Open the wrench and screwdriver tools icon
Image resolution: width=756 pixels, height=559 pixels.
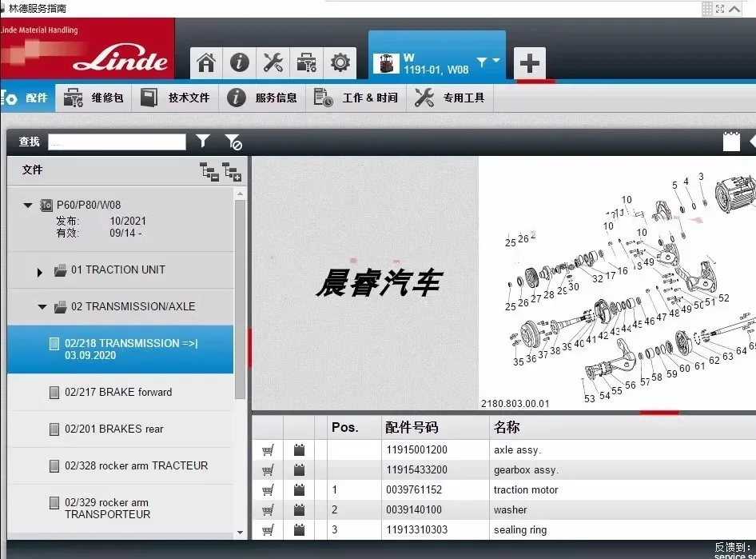(x=273, y=62)
